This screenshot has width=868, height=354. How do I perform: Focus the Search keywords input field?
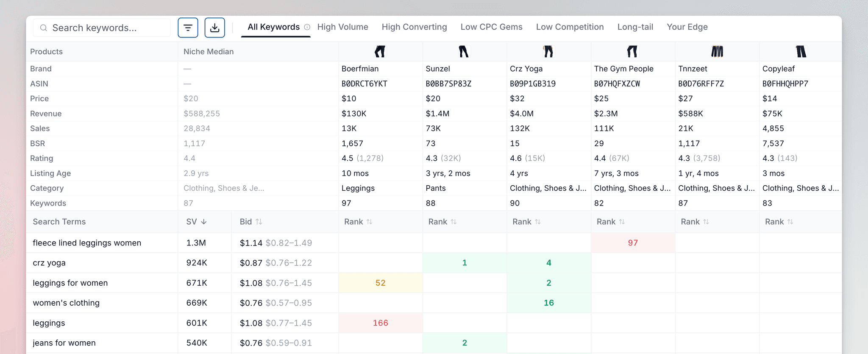click(x=102, y=28)
